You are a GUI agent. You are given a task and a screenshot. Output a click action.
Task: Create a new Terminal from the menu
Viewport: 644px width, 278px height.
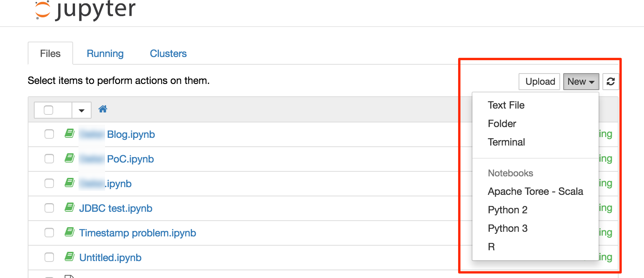506,142
